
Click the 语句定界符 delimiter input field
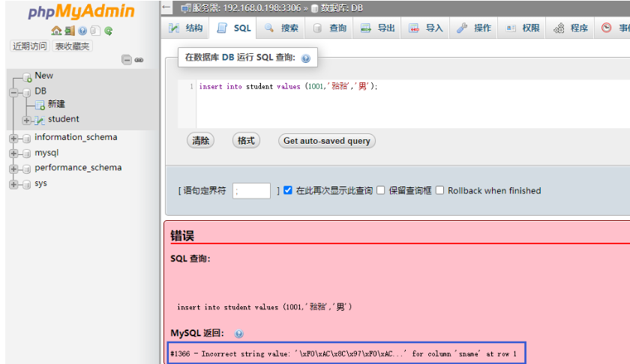pyautogui.click(x=251, y=191)
